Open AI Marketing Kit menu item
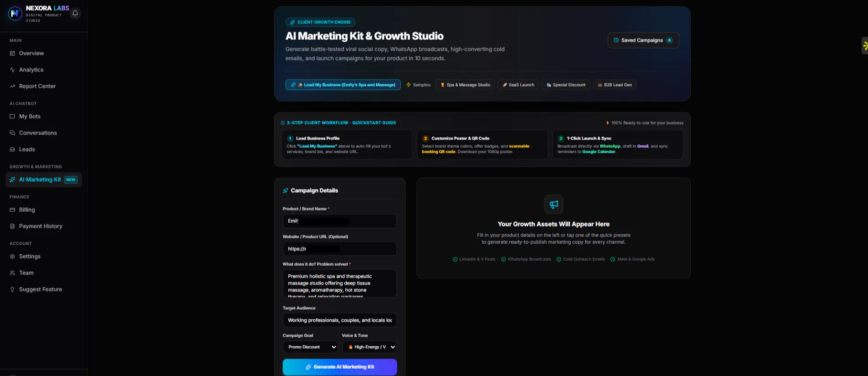868x376 pixels. [43, 180]
